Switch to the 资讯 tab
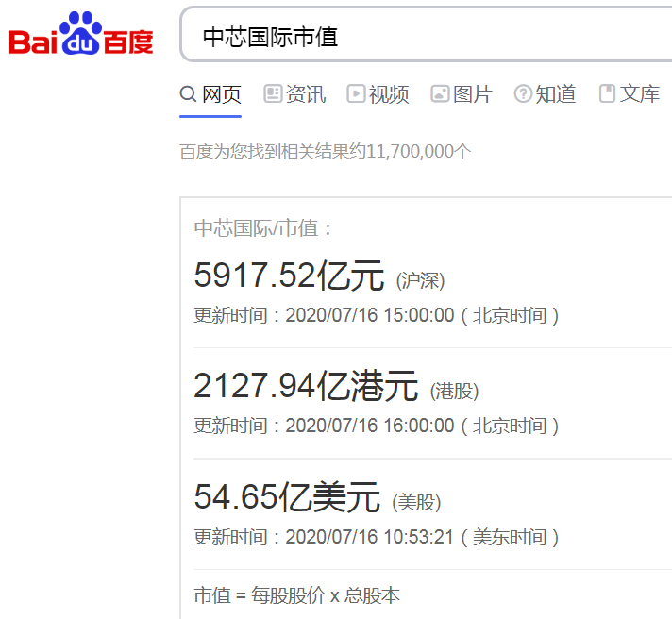 pos(294,94)
